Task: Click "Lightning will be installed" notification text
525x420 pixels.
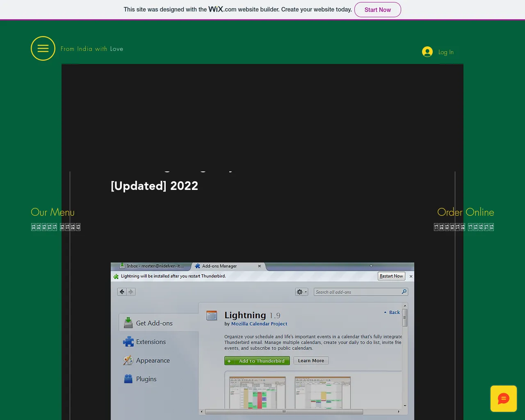Action: click(173, 276)
